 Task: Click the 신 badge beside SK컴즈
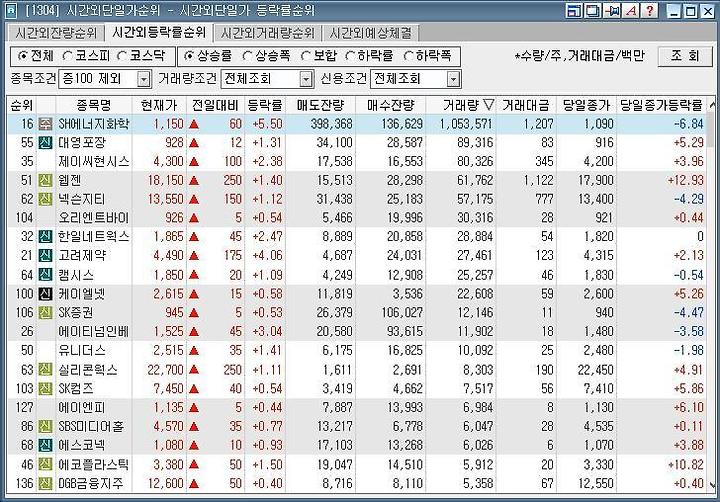tap(45, 388)
